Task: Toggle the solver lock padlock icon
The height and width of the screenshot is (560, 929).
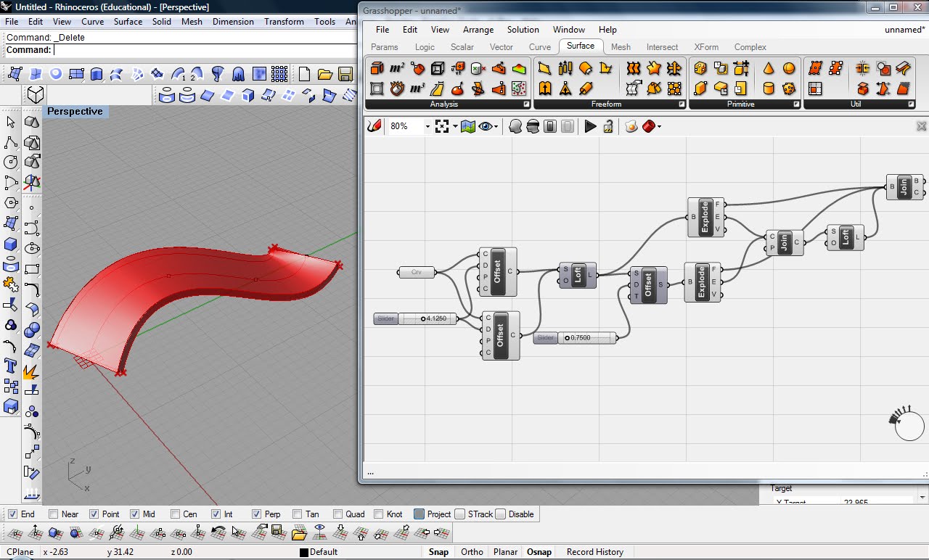Action: click(x=608, y=125)
